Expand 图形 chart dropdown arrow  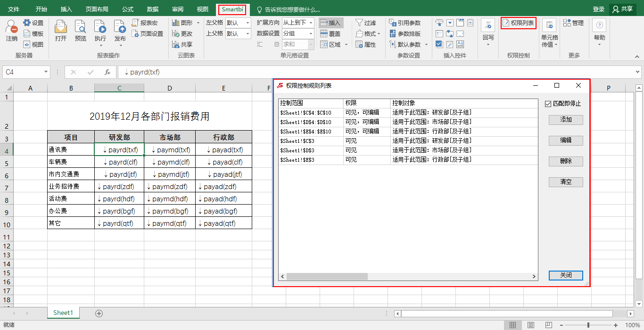click(x=198, y=23)
